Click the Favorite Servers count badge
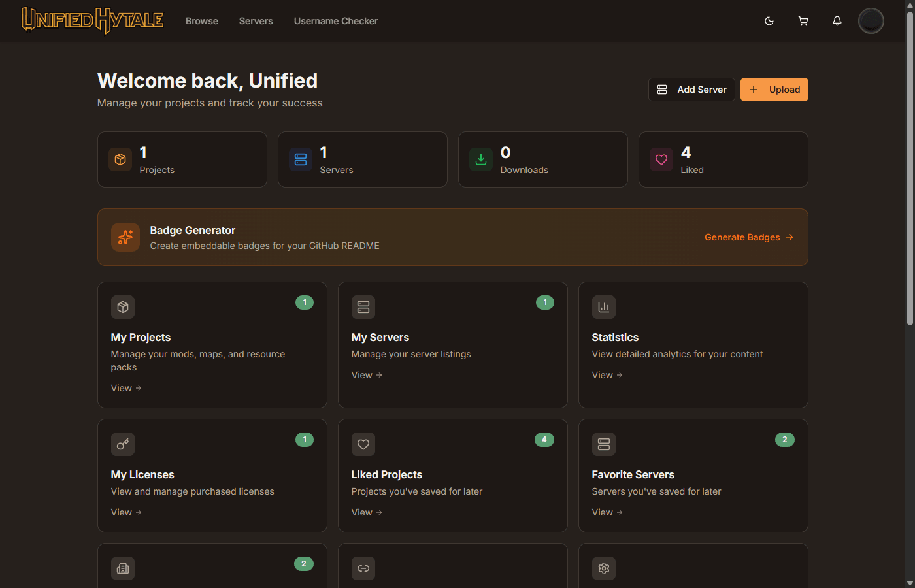This screenshot has height=588, width=915. [784, 440]
